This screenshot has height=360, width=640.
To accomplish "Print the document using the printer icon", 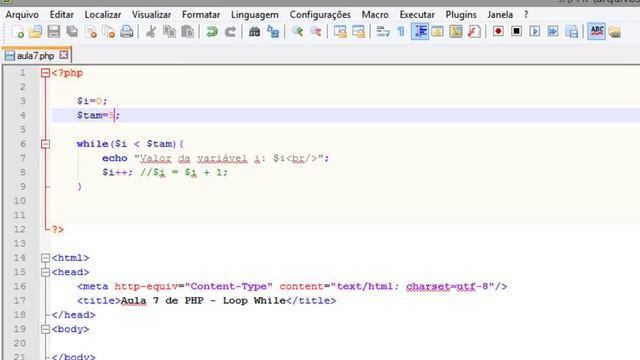I will [127, 32].
